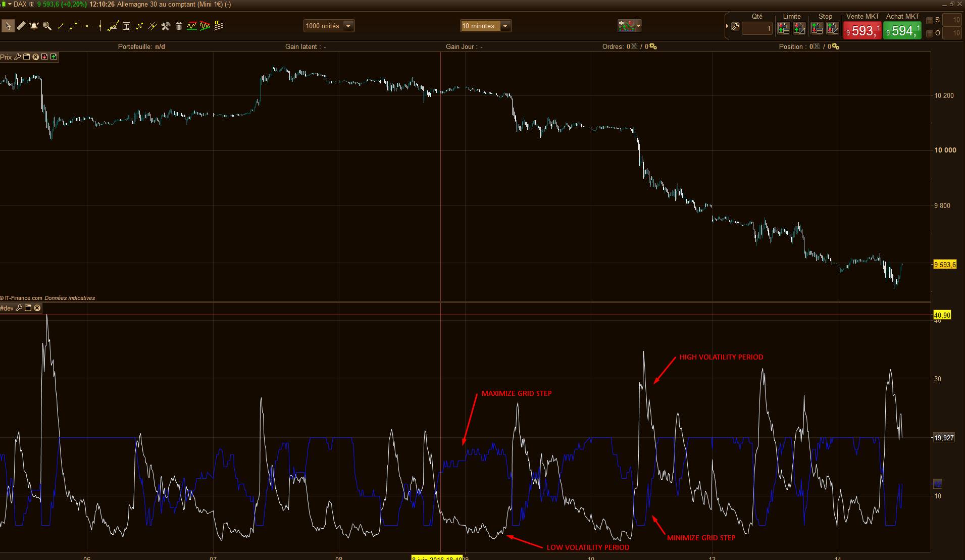Click the Gain Jour label

464,46
